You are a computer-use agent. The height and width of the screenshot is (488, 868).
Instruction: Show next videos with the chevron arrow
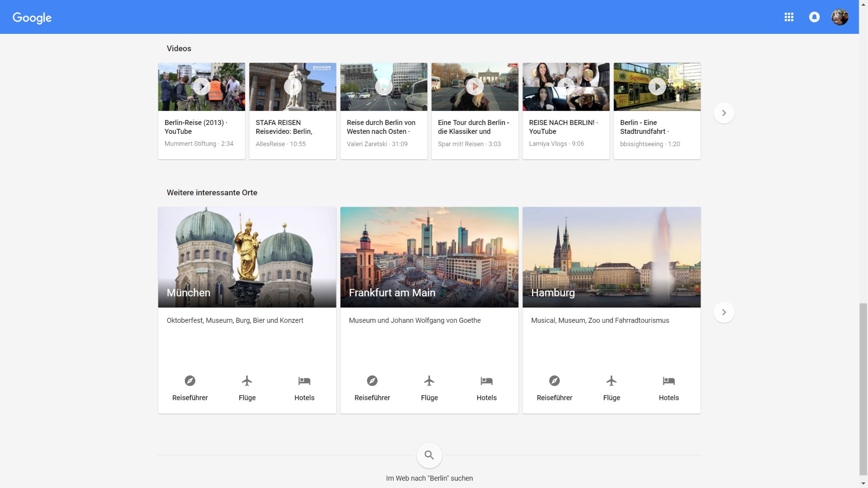724,113
